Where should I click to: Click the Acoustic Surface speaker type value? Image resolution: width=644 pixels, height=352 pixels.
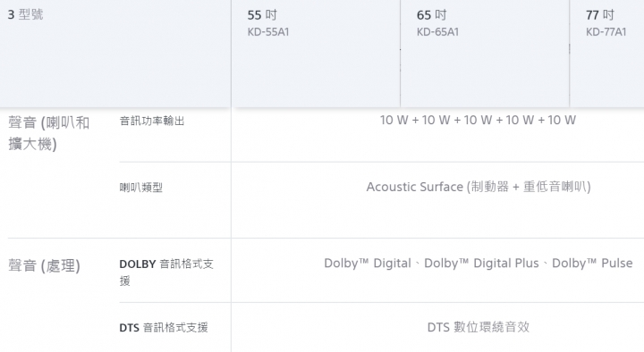[x=479, y=187]
